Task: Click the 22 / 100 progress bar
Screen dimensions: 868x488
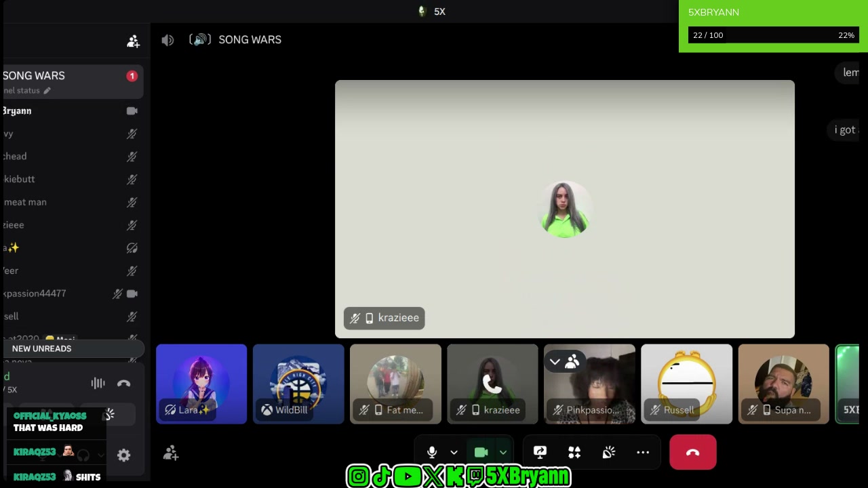Action: pos(774,35)
